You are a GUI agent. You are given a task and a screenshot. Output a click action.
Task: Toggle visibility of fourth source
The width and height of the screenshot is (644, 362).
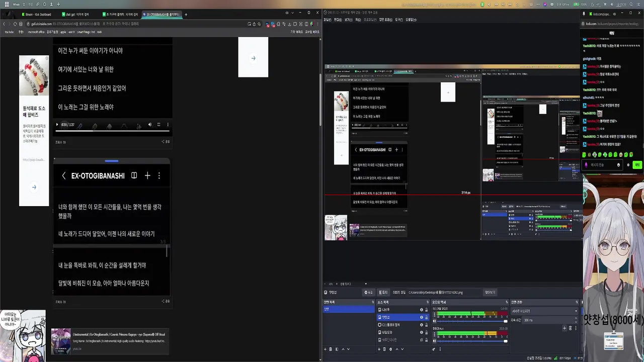point(422,332)
